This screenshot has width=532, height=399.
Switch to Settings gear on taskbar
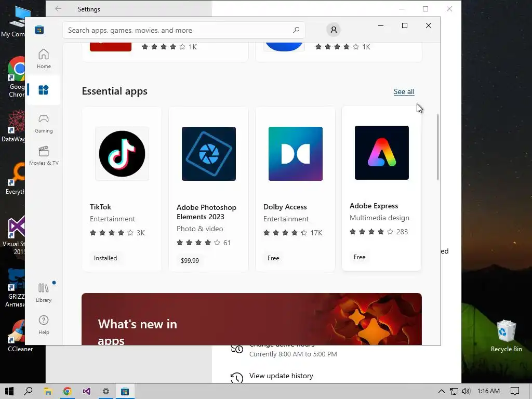(x=106, y=391)
